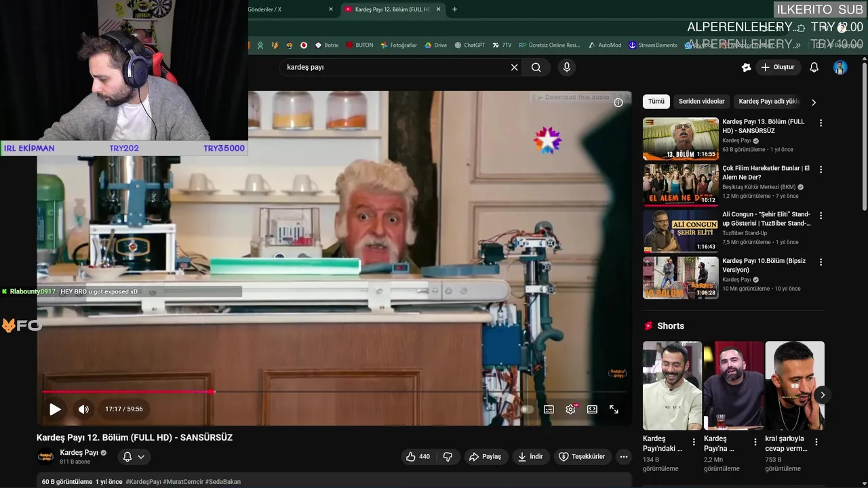The width and height of the screenshot is (868, 488).
Task: Go fullscreen on the video
Action: tap(614, 409)
